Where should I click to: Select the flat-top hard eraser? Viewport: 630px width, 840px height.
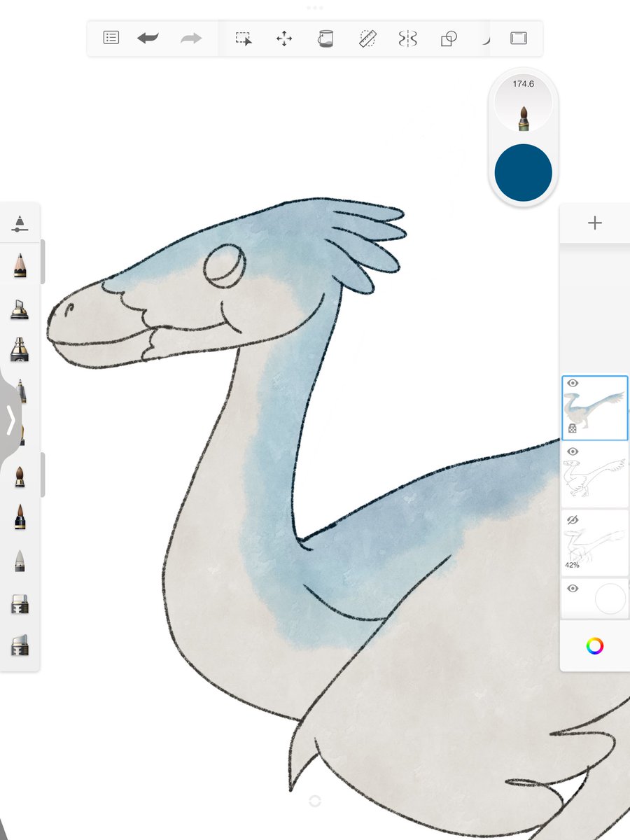pos(20,604)
